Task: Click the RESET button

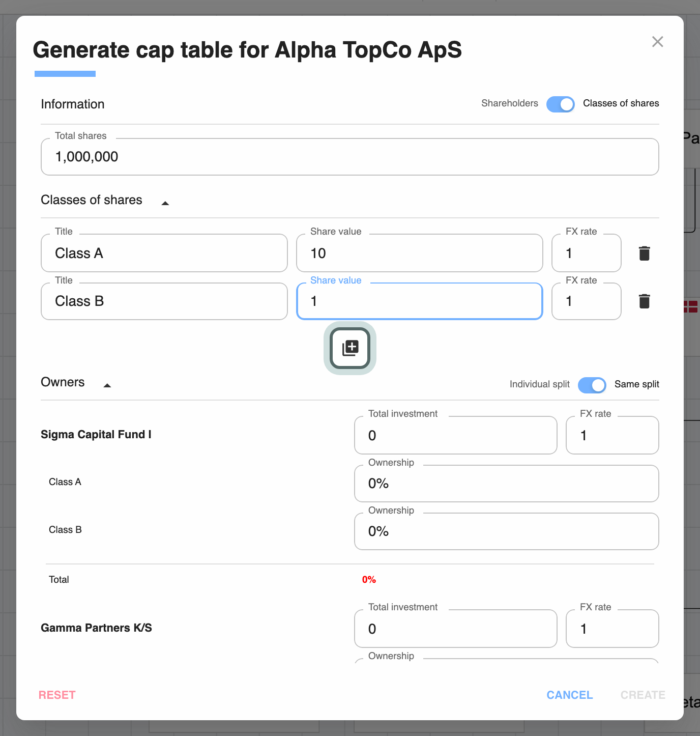Action: tap(57, 695)
